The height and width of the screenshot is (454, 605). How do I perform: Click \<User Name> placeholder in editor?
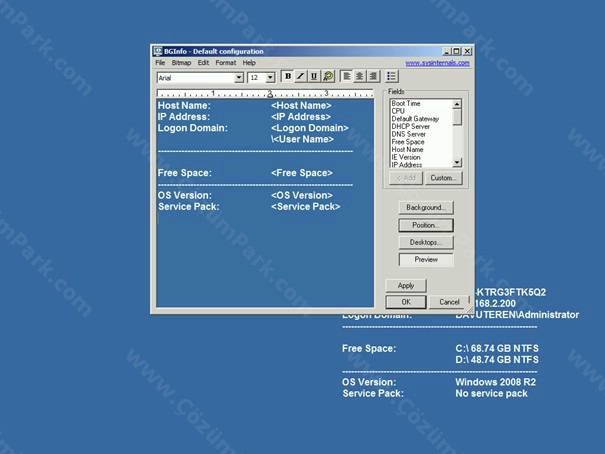[302, 139]
